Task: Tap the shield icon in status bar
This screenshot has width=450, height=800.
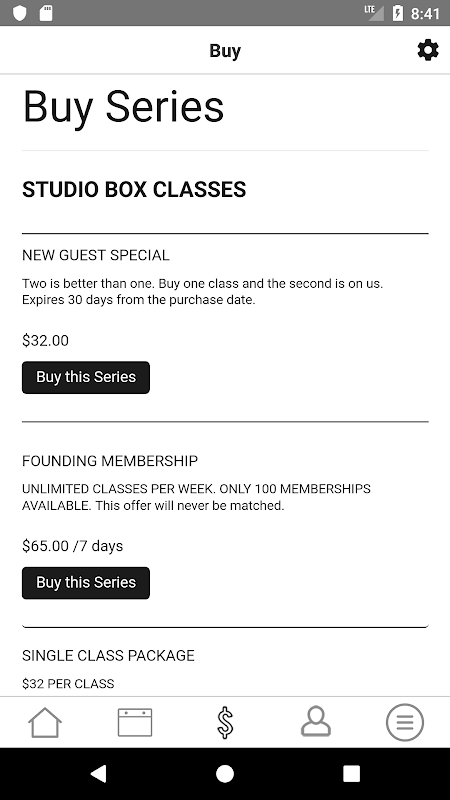Action: [19, 13]
